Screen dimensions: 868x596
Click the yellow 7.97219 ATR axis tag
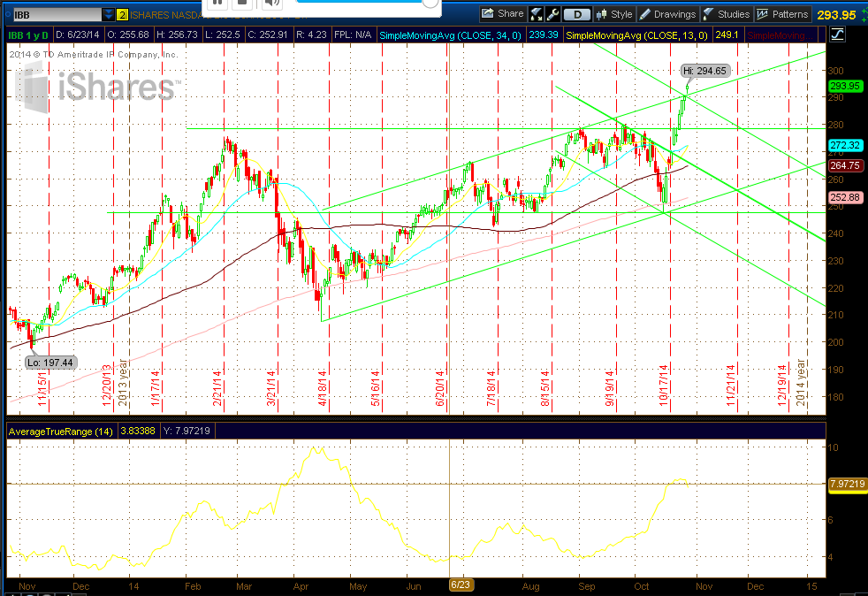pos(848,484)
